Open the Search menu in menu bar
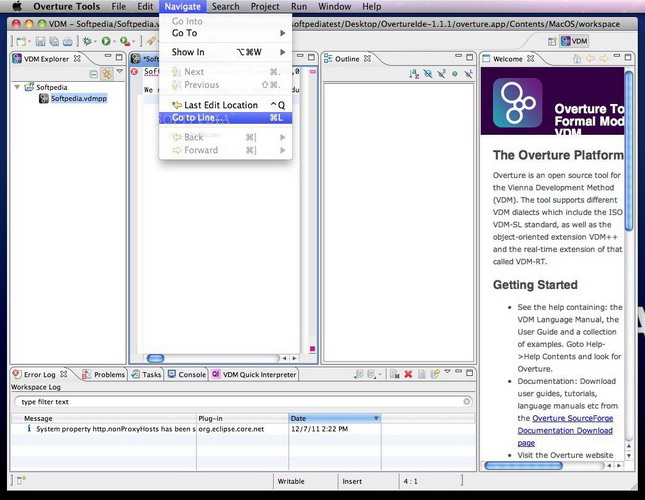Image resolution: width=645 pixels, height=500 pixels. coord(225,7)
